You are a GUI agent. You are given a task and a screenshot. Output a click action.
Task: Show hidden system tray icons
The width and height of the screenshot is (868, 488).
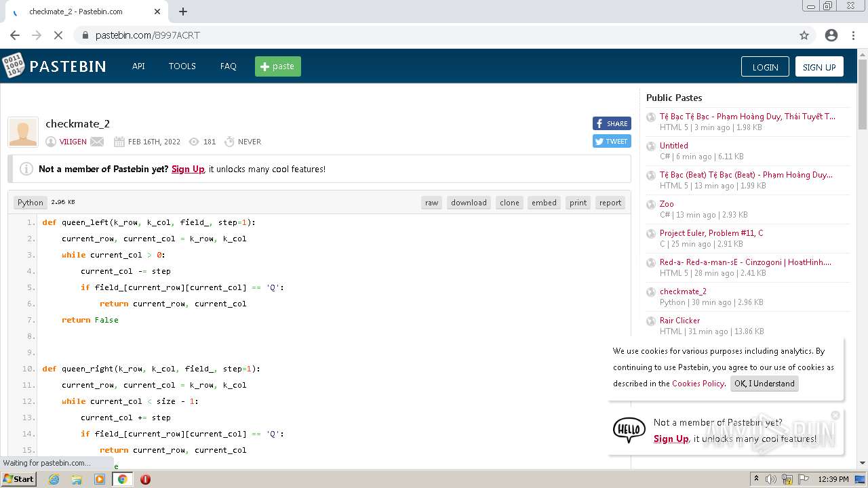pos(756,479)
